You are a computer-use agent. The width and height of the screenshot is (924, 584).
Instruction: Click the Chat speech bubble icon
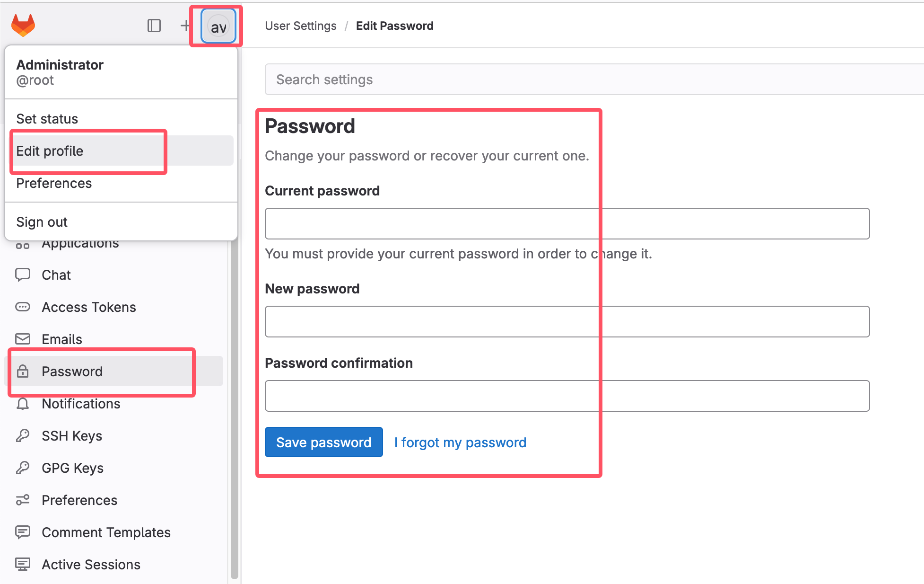click(x=23, y=275)
